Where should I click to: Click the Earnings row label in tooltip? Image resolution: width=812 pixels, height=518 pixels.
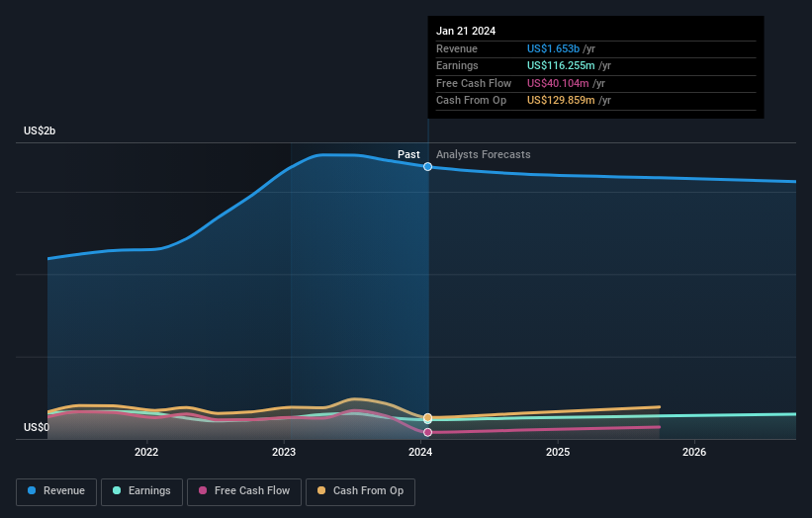click(457, 65)
